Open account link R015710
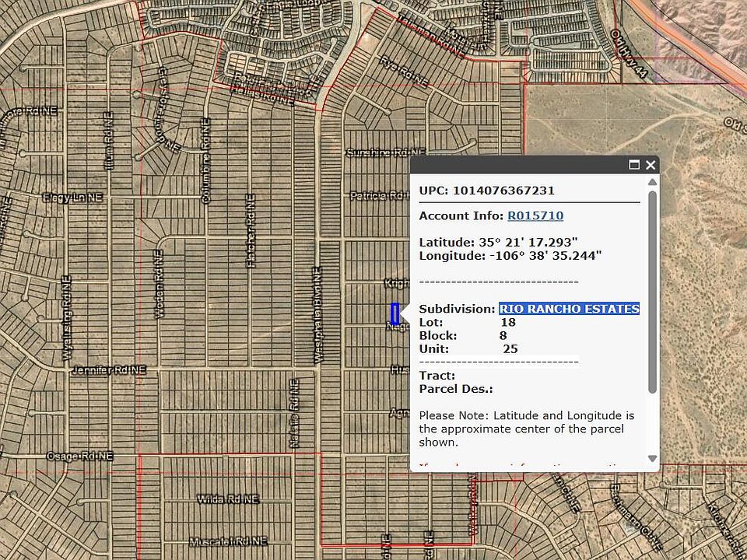Image resolution: width=747 pixels, height=560 pixels. tap(535, 215)
